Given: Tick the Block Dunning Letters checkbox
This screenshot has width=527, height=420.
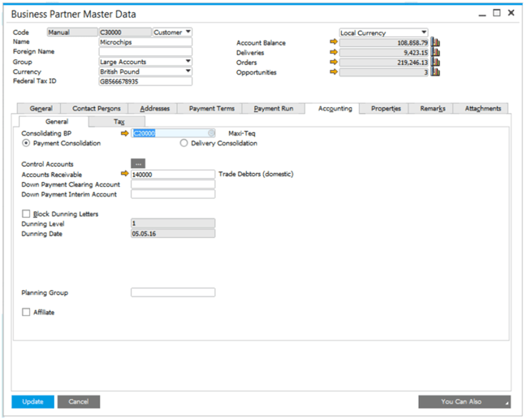Looking at the screenshot, I should (26, 214).
